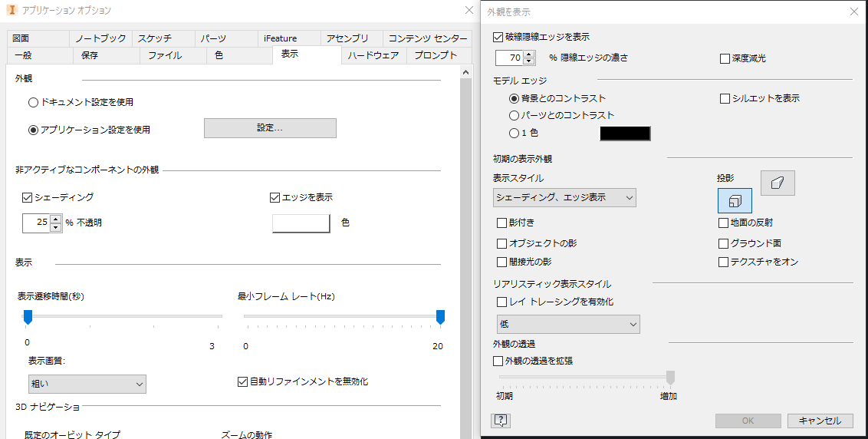This screenshot has height=439, width=868.
Task: Click the black model edge color swatch
Action: tap(626, 134)
